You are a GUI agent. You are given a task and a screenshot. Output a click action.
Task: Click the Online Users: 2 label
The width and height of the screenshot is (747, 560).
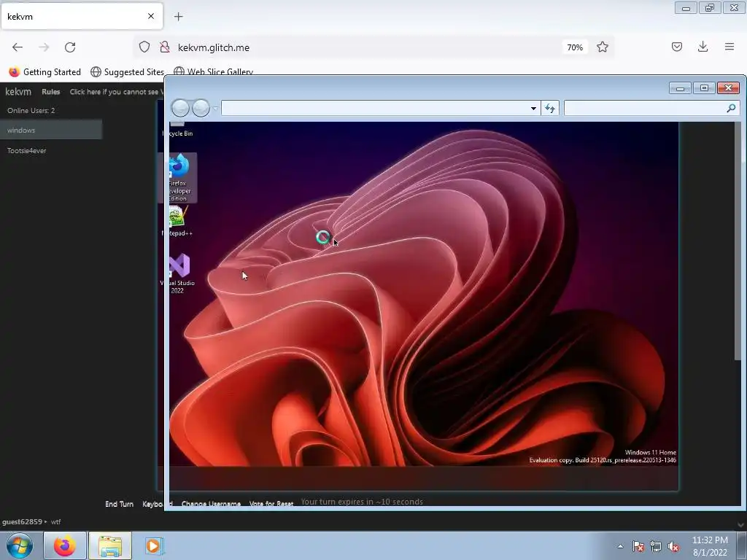click(31, 111)
